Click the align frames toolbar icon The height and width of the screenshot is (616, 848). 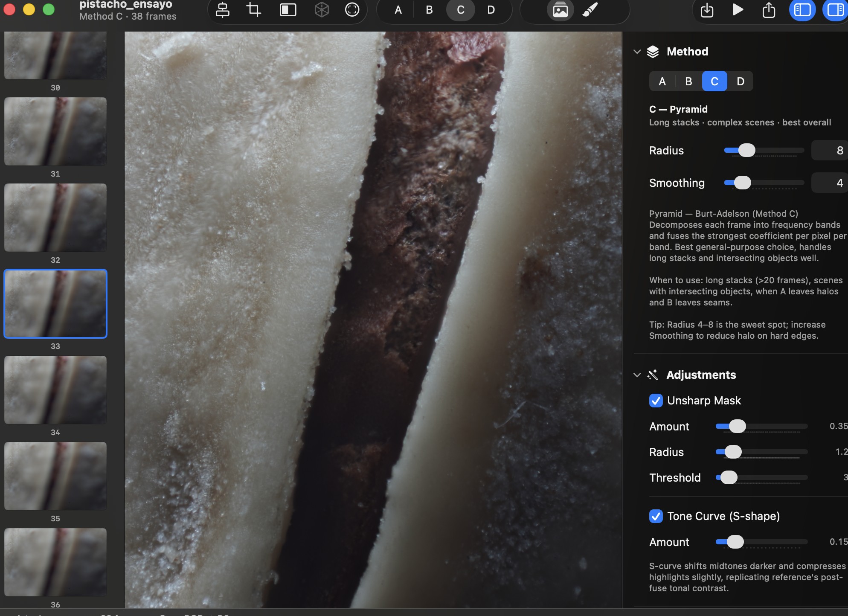coord(222,10)
